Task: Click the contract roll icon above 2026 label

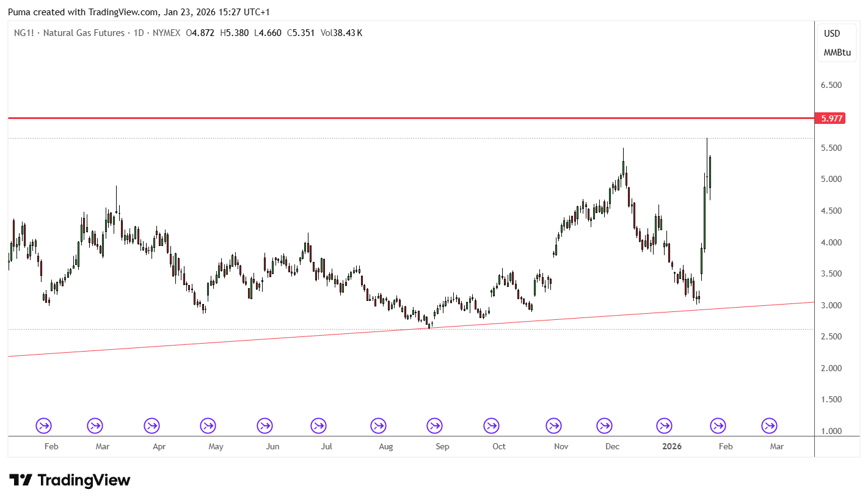Action: click(664, 425)
